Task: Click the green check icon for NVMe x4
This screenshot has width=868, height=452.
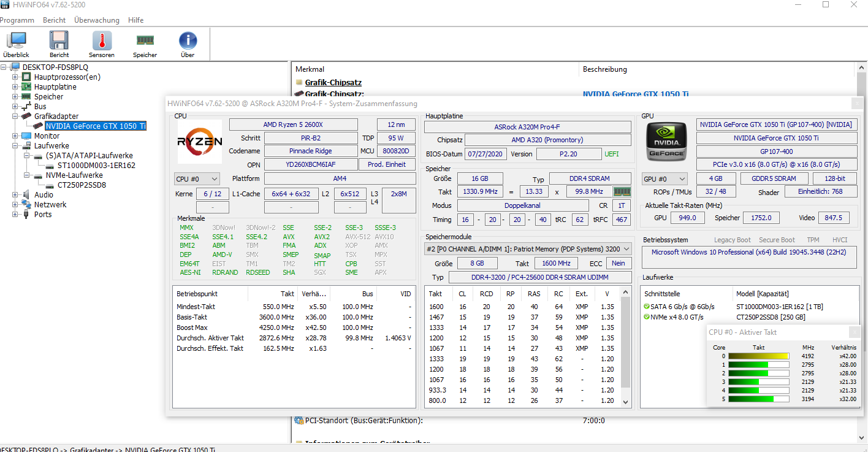Action: tap(646, 317)
